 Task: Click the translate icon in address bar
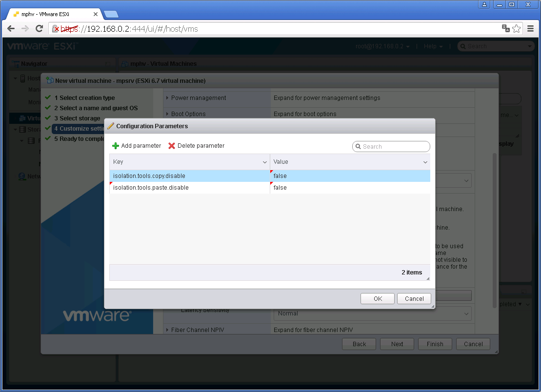[x=505, y=28]
